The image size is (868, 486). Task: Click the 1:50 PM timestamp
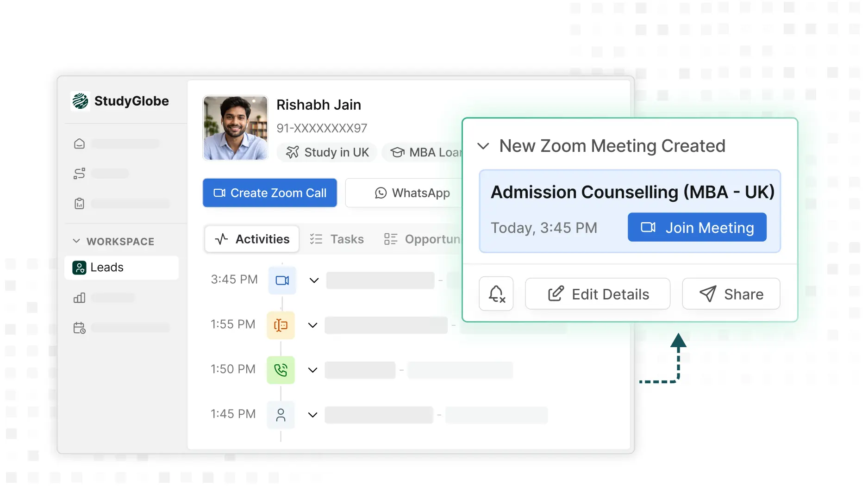(233, 369)
